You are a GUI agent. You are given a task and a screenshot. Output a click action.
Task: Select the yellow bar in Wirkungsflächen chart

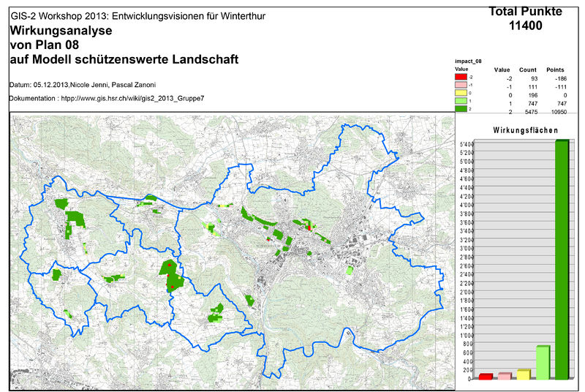(x=523, y=374)
